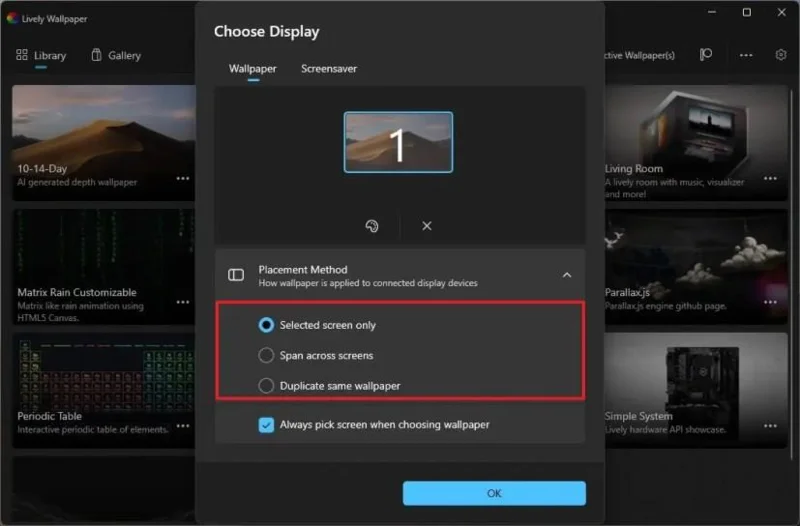Click the Gallery bag icon
This screenshot has height=526, width=800.
96,55
